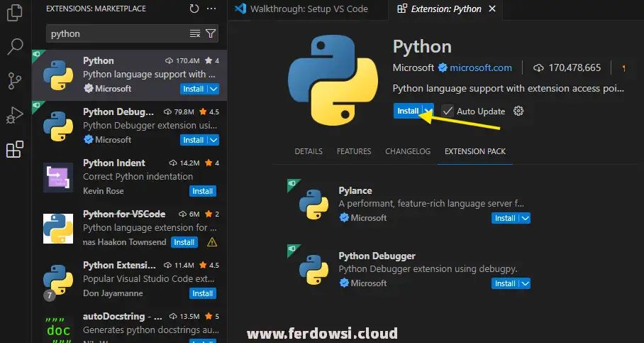Open the extension search filter
Viewport: 644px width, 343px height.
(211, 33)
